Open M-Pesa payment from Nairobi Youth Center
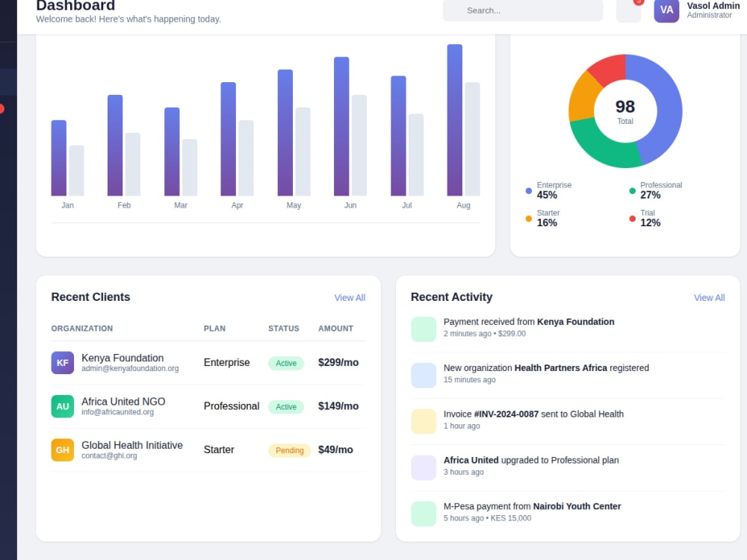 568,514
